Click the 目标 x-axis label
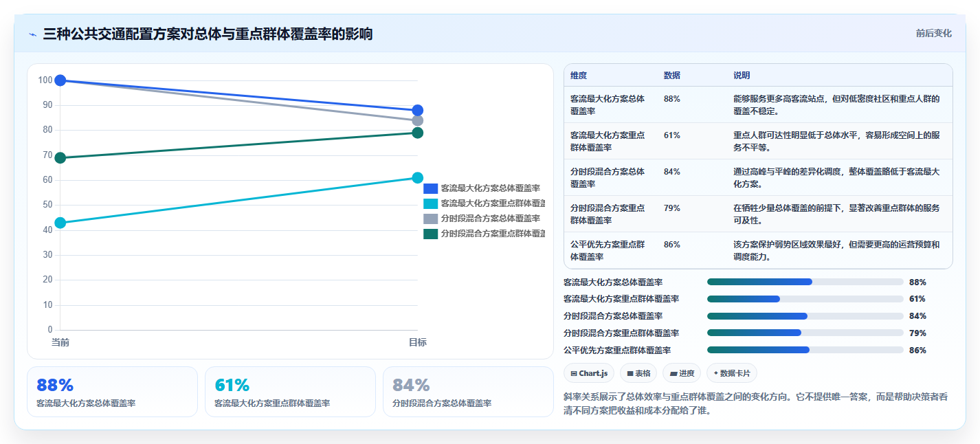This screenshot has width=980, height=444. point(418,342)
